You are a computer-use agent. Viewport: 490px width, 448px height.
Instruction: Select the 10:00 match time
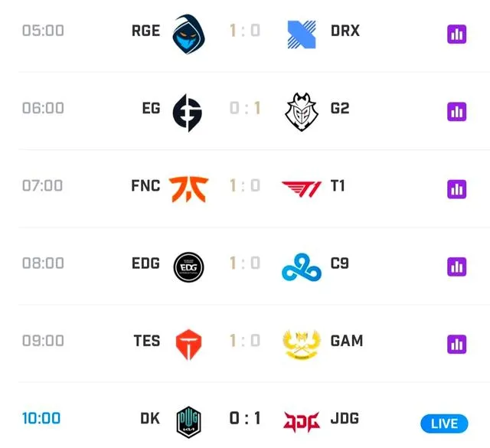[41, 419]
